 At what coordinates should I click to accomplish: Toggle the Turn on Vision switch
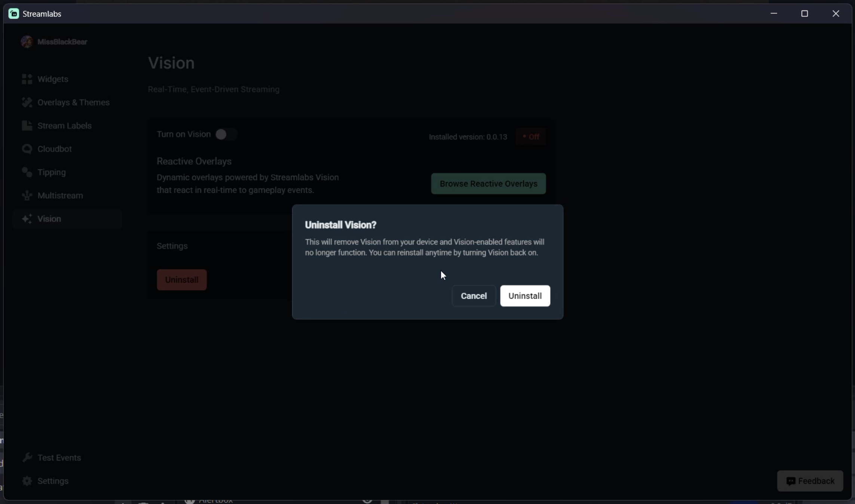(226, 134)
